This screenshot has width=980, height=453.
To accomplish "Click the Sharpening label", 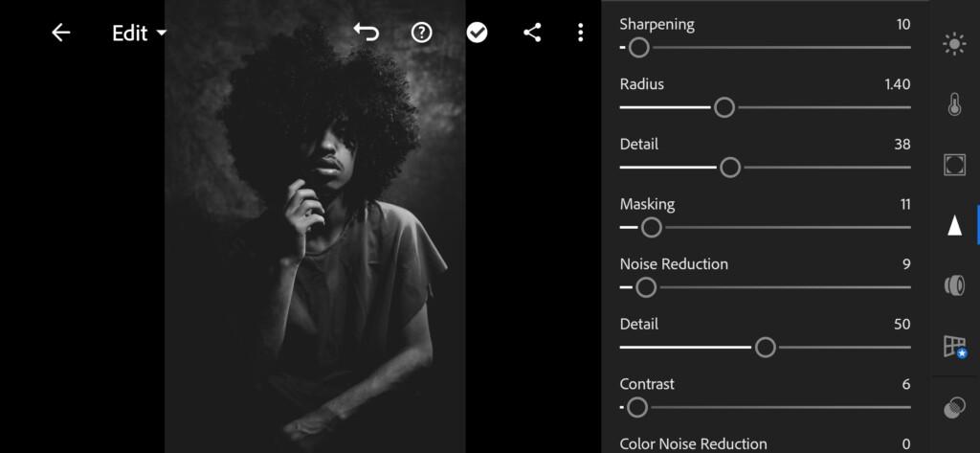I will pos(657,25).
